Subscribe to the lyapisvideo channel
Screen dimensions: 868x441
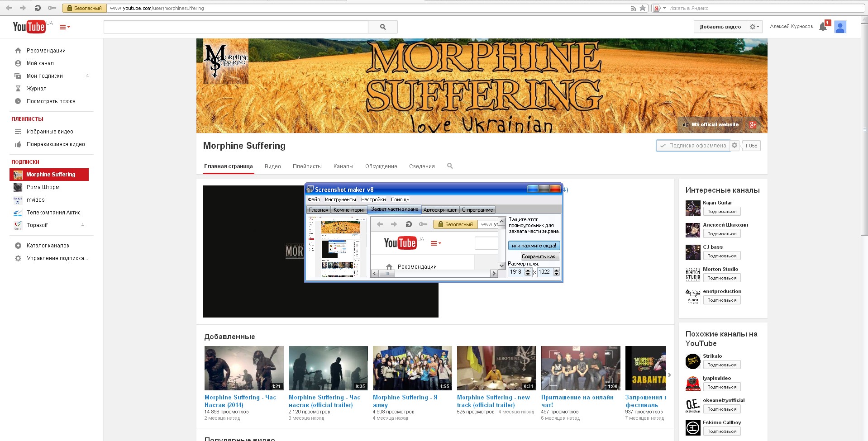click(722, 387)
